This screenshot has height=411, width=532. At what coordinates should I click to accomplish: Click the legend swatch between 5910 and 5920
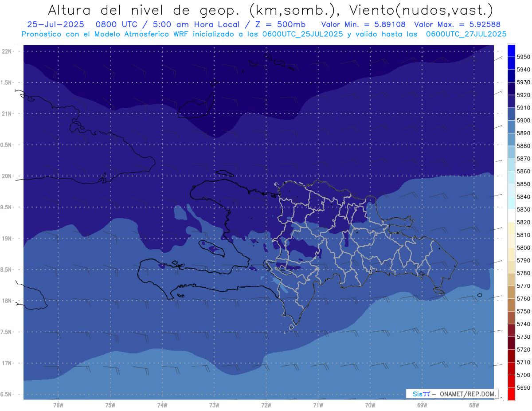pyautogui.click(x=511, y=102)
